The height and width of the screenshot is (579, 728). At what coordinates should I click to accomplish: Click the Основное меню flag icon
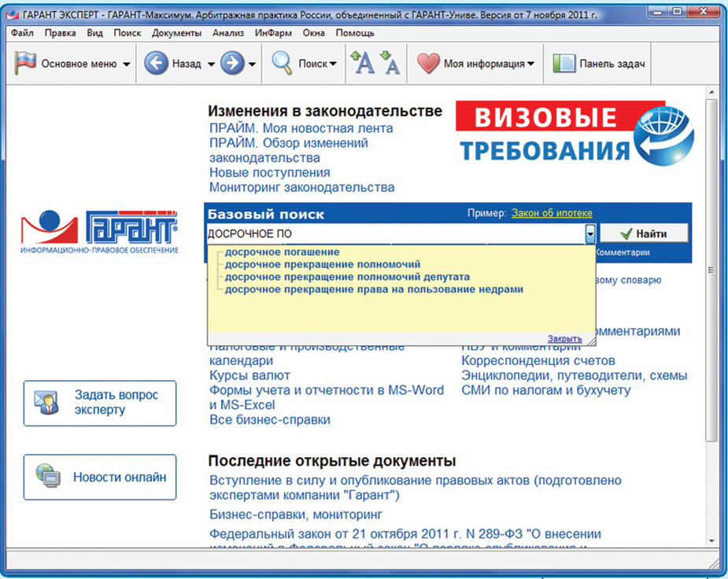[x=26, y=64]
